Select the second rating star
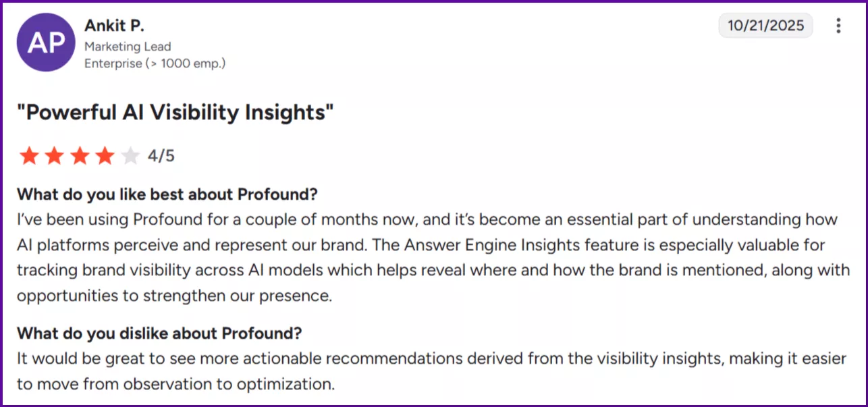868x407 pixels. point(54,155)
